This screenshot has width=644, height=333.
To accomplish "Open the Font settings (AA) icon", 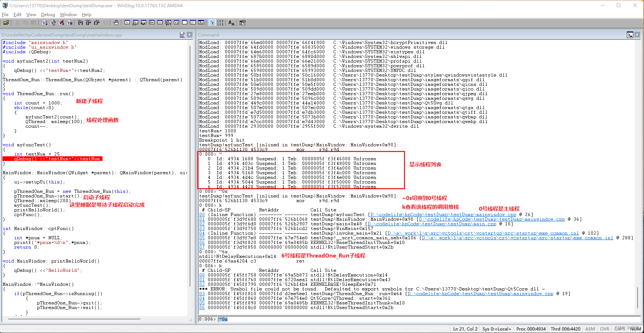I will [x=231, y=23].
